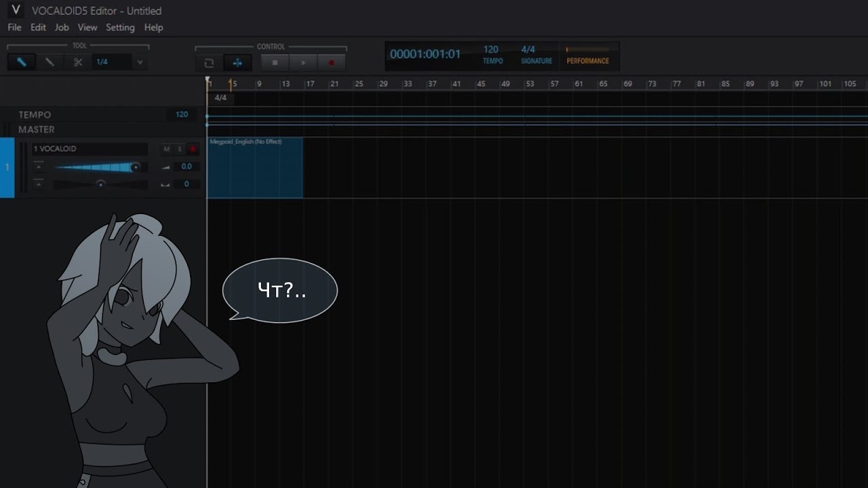
Task: Open the Edit menu
Action: [38, 28]
